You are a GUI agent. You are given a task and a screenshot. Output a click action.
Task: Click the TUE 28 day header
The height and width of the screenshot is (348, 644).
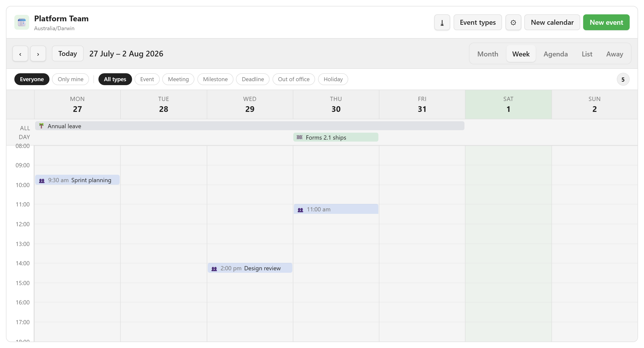[x=163, y=104]
